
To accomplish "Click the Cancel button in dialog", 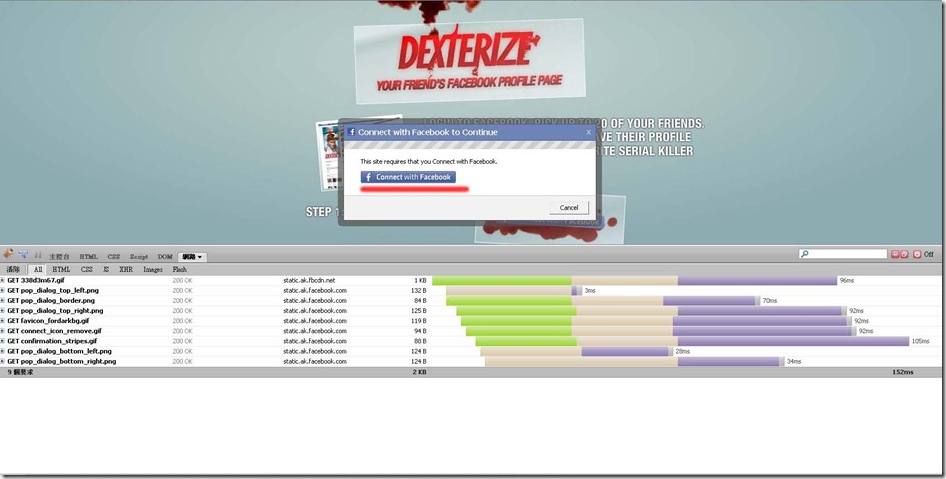I will (x=569, y=208).
